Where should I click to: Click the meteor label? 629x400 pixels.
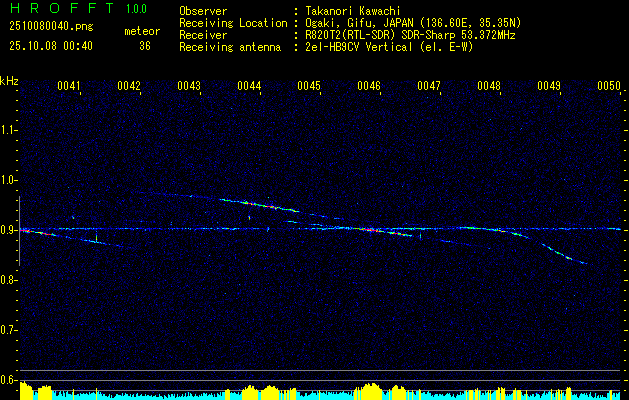pyautogui.click(x=142, y=32)
